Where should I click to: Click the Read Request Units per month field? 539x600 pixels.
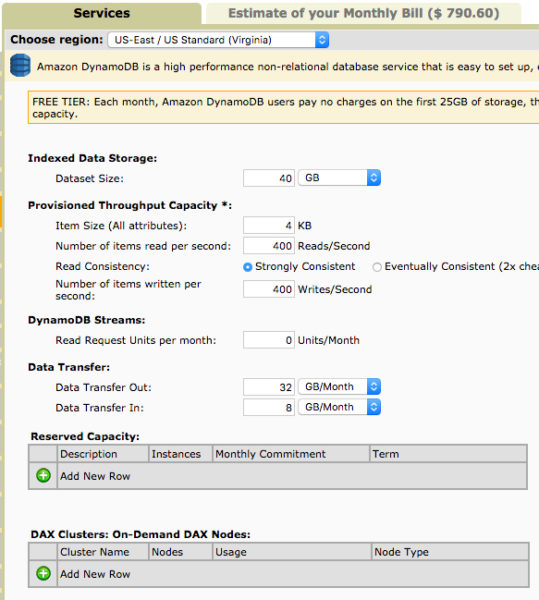(269, 340)
